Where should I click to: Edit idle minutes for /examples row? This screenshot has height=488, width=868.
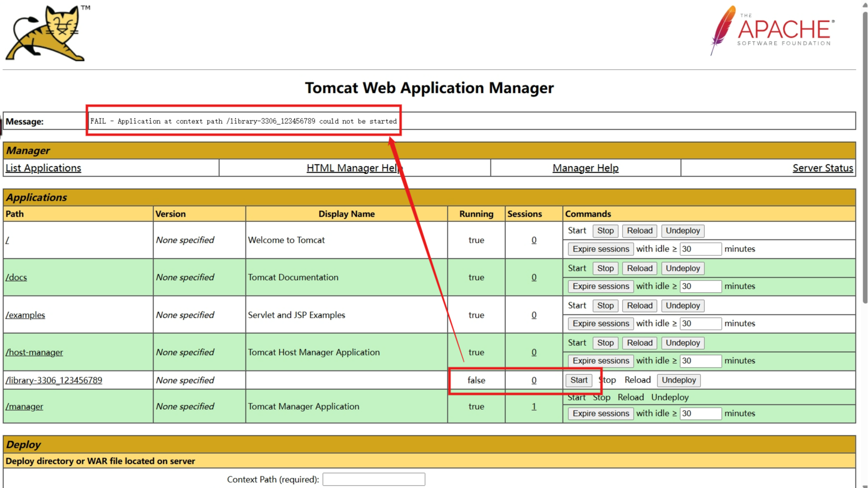(700, 324)
